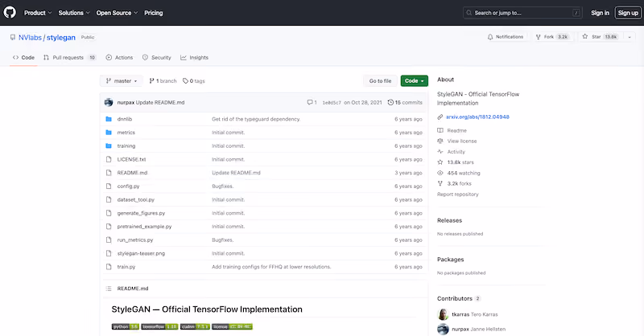The width and height of the screenshot is (644, 336).
Task: Expand the master branch dropdown
Action: [122, 81]
